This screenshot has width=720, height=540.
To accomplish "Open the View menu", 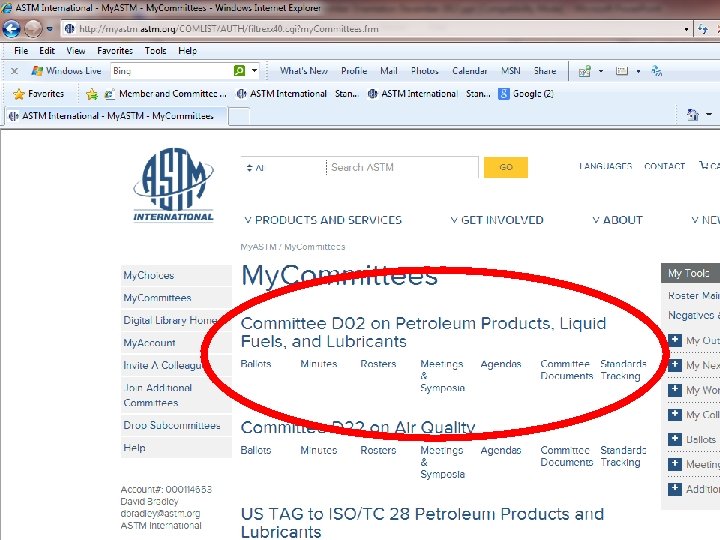I will (x=76, y=51).
